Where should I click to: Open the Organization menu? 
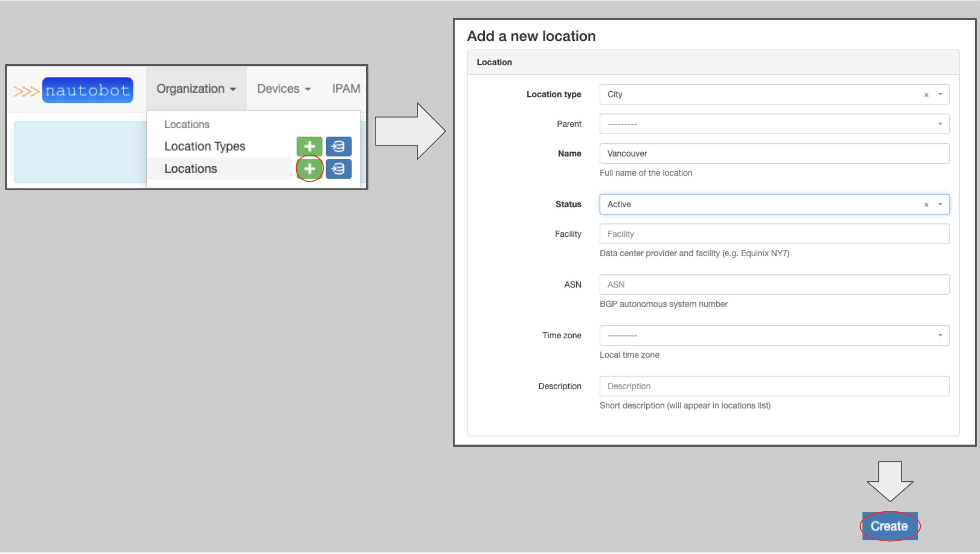click(x=195, y=88)
